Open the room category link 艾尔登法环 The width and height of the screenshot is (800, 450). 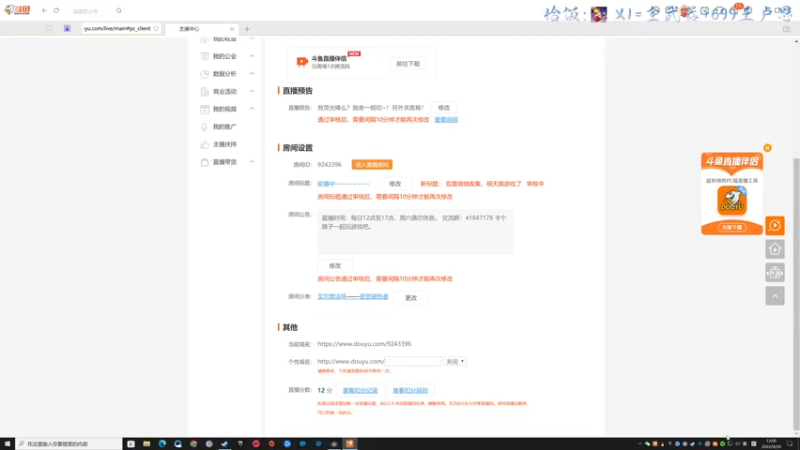click(x=353, y=296)
